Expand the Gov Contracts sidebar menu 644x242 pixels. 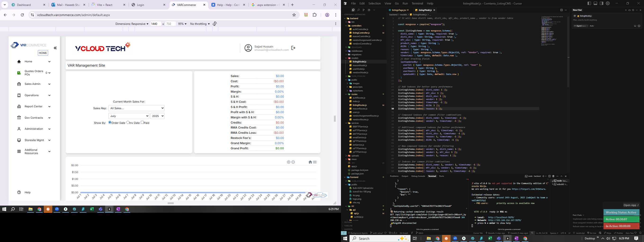34,118
